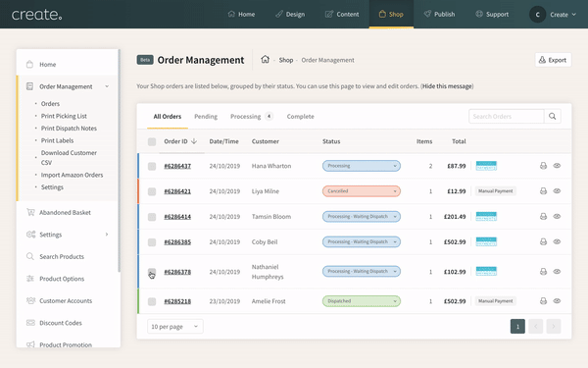Open the Abandoned Basket sidebar item
The width and height of the screenshot is (588, 368).
click(66, 213)
